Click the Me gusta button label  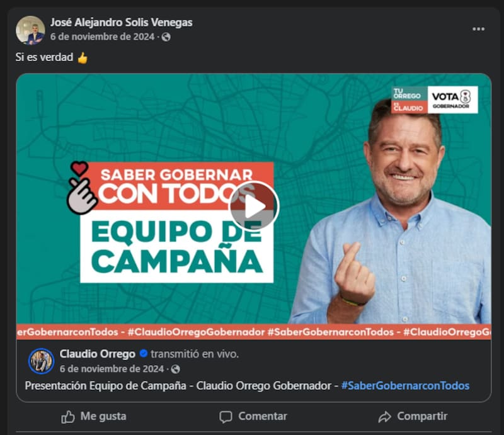[103, 416]
